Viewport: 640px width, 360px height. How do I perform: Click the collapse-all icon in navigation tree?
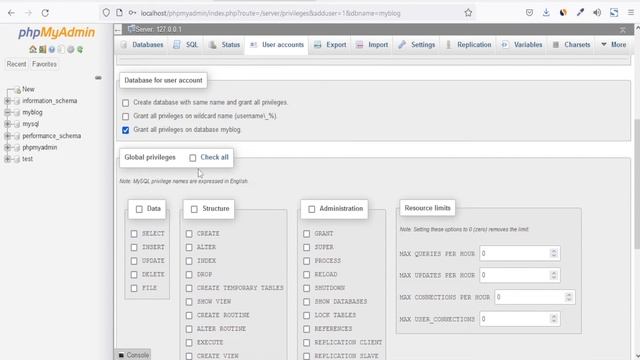click(98, 78)
